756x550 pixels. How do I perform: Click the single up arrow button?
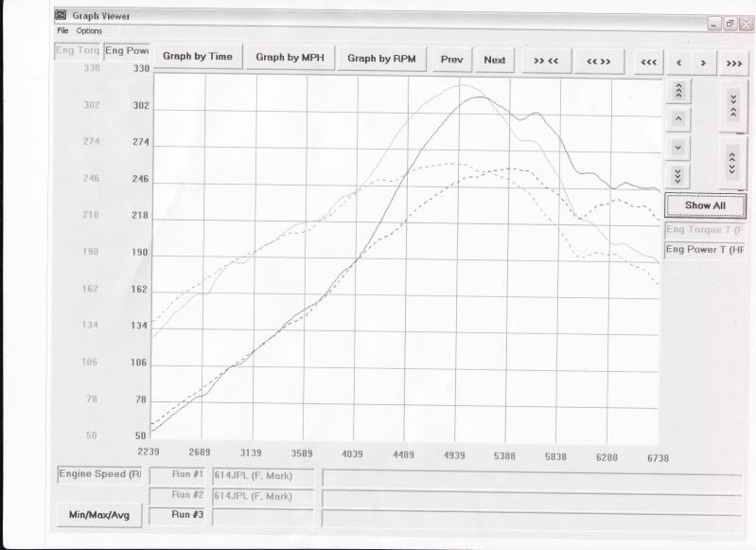pyautogui.click(x=678, y=119)
